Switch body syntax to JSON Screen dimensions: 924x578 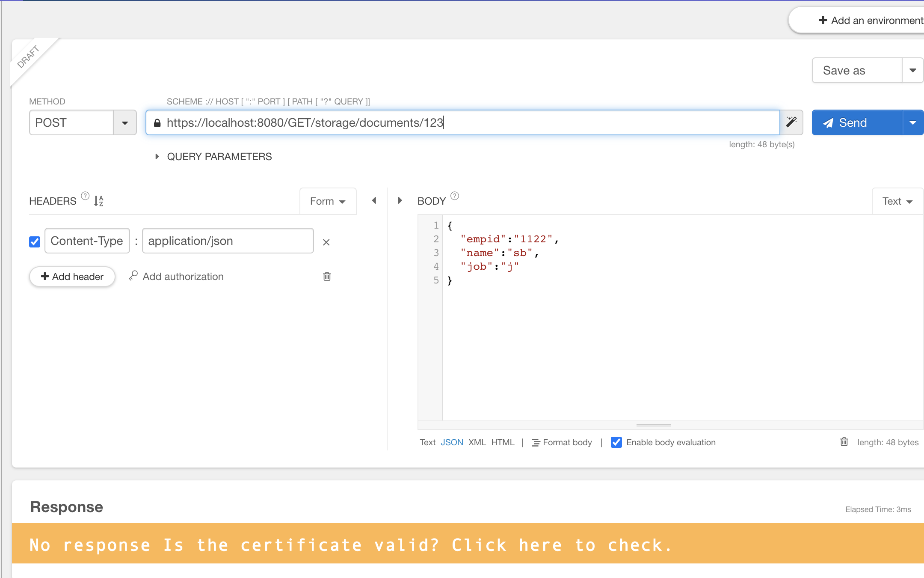tap(452, 442)
